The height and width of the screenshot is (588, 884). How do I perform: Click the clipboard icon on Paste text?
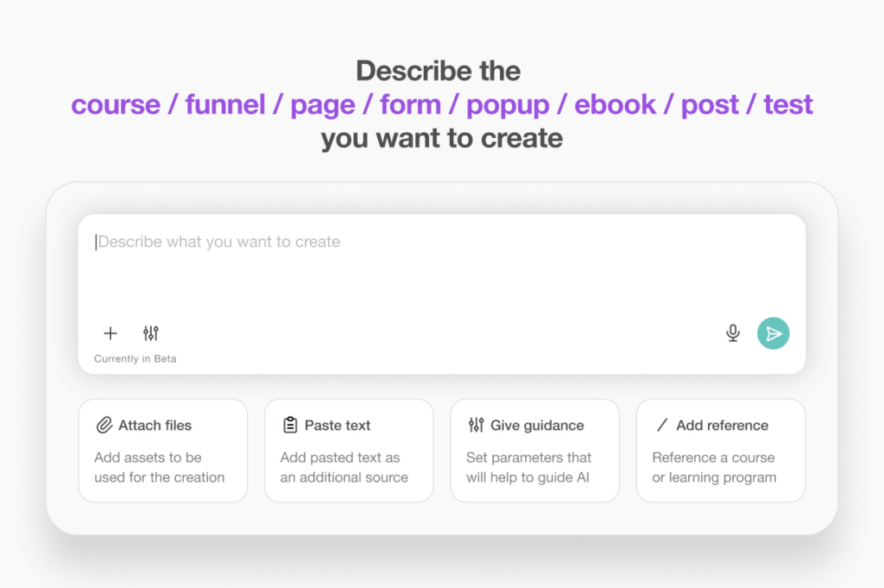(x=290, y=425)
